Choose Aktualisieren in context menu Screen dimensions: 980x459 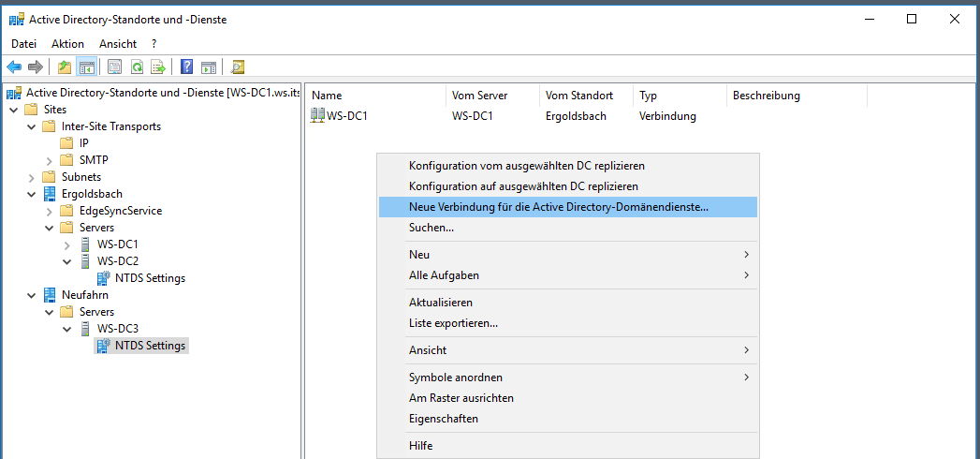click(568, 303)
